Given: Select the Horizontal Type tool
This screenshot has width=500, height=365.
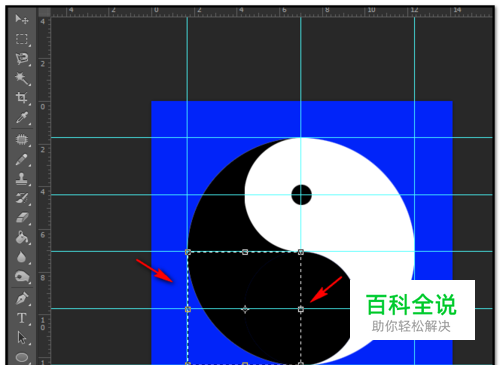Looking at the screenshot, I should [x=22, y=318].
